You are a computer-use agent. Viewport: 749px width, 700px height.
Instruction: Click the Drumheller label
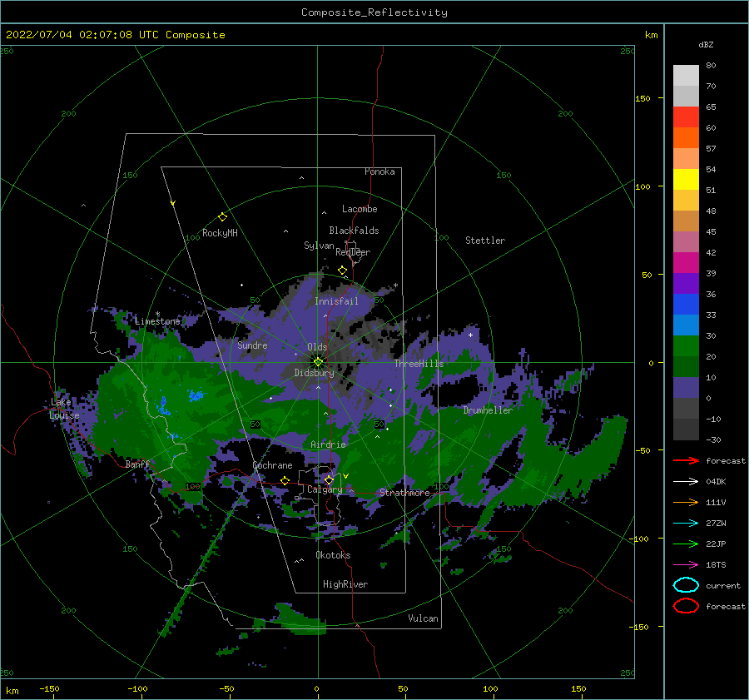click(488, 410)
